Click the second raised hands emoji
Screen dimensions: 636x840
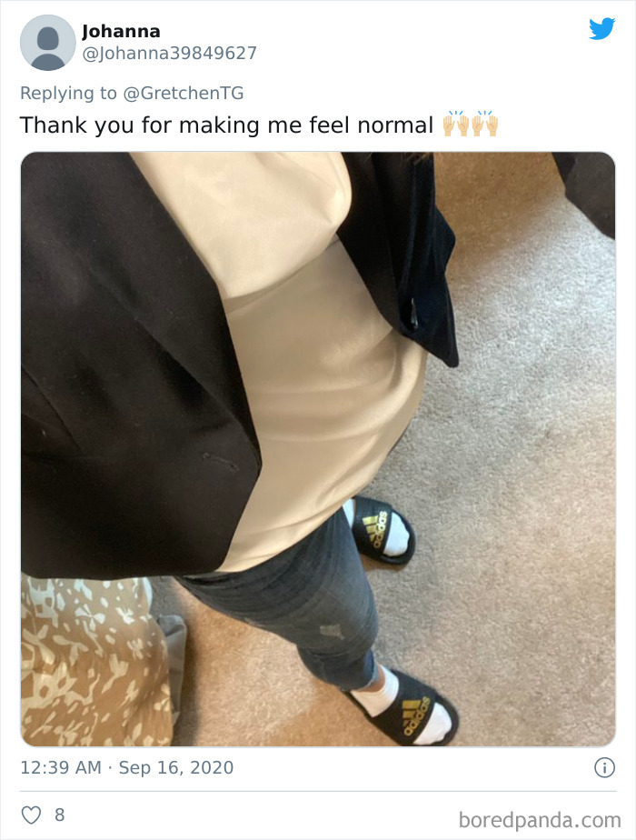point(485,124)
